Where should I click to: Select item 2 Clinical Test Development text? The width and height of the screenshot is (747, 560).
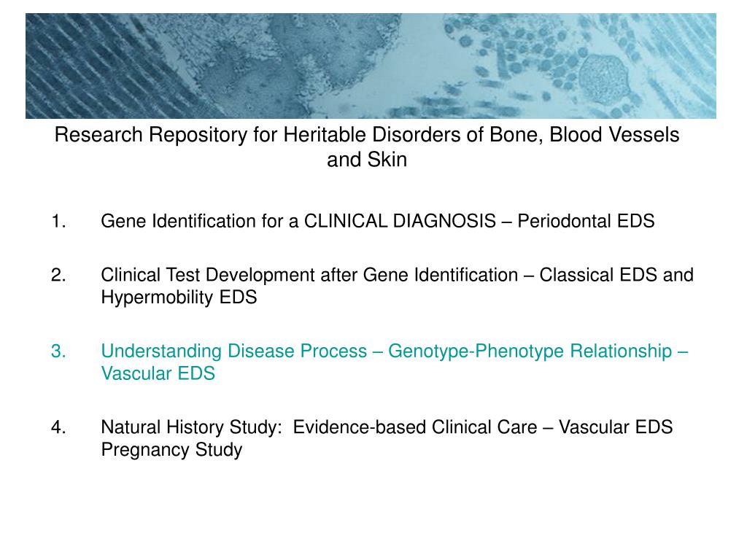click(397, 286)
